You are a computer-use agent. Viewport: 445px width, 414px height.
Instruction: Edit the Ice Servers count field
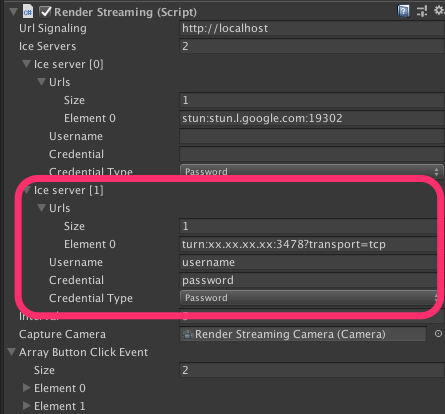[x=312, y=46]
